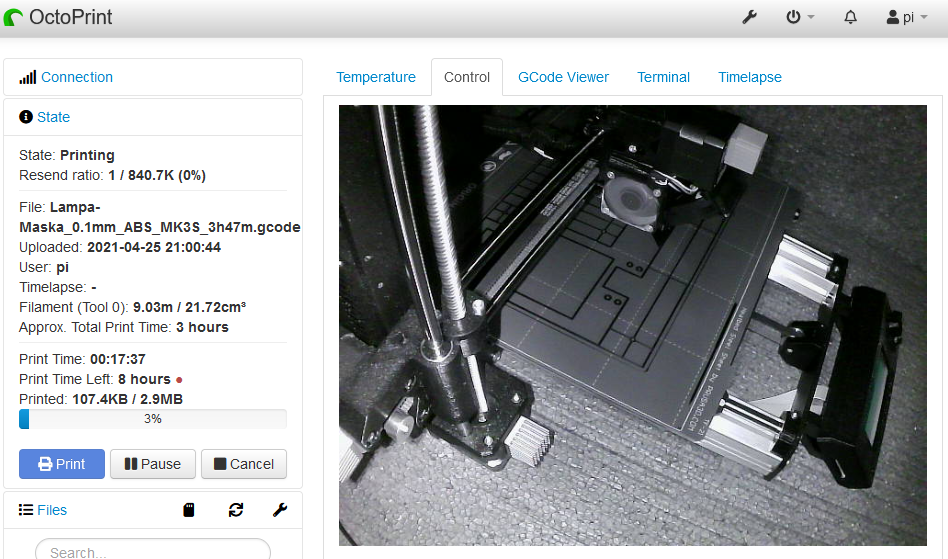Collapse the State panel
Screen dimensions: 948x559
pos(54,117)
